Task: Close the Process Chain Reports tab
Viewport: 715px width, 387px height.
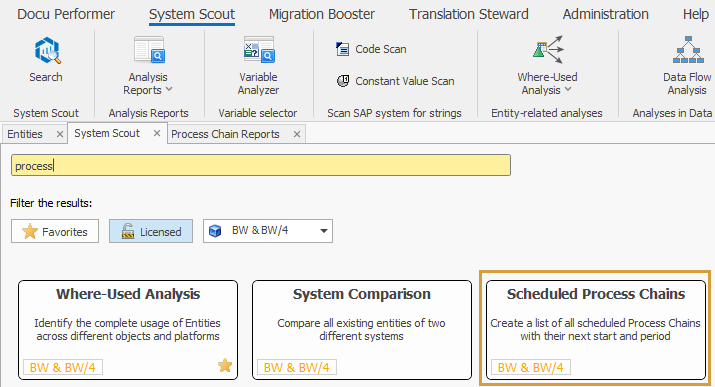Action: [x=297, y=134]
